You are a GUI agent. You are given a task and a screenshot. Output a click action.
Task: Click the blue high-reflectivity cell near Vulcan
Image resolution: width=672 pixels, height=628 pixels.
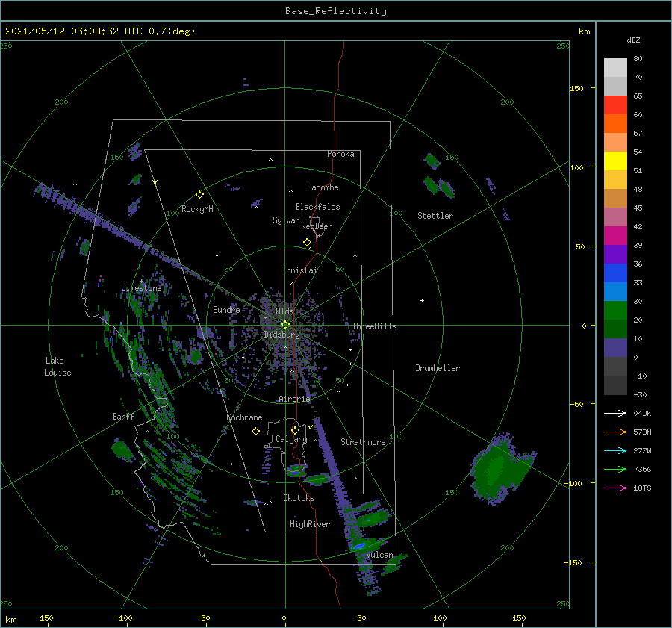click(x=358, y=546)
